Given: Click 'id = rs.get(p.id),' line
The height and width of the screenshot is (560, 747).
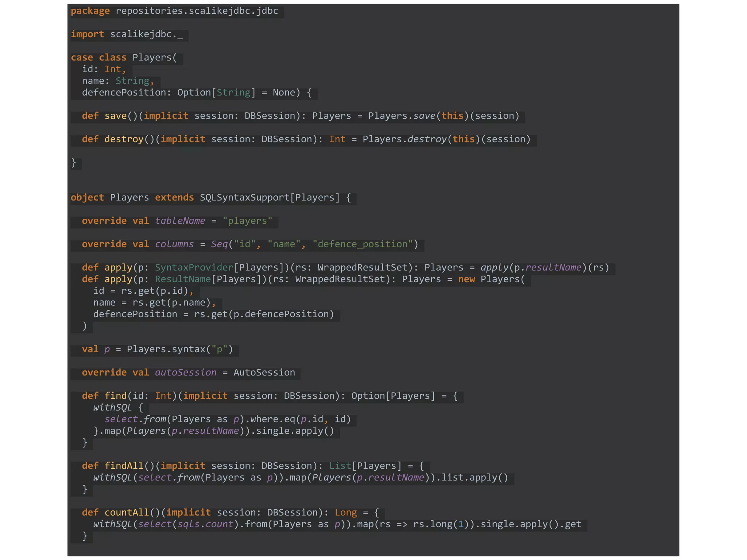Looking at the screenshot, I should click(143, 291).
